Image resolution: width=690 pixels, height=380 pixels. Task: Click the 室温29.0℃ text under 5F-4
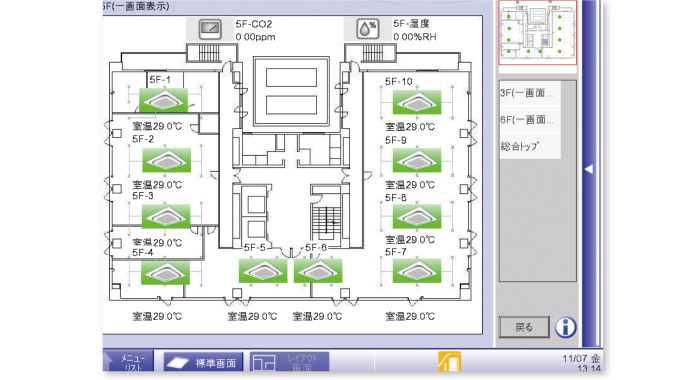click(x=158, y=316)
